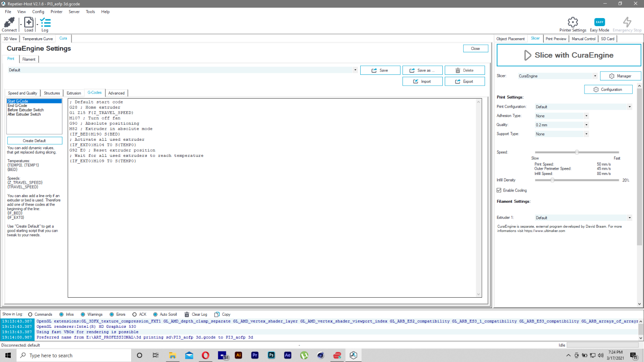Toggle the Commands log filter
Viewport: 644px width, 362px height.
tap(30, 315)
